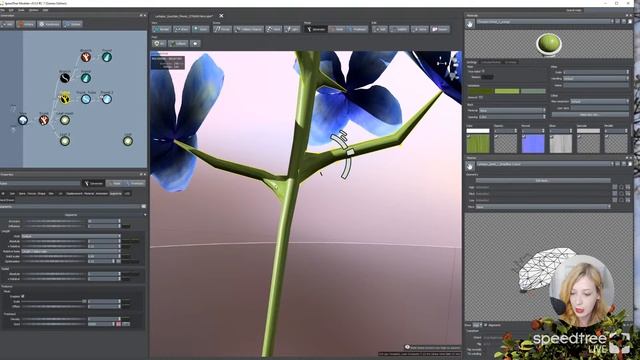Click the fourth button in Generation toolbar

click(x=73, y=24)
